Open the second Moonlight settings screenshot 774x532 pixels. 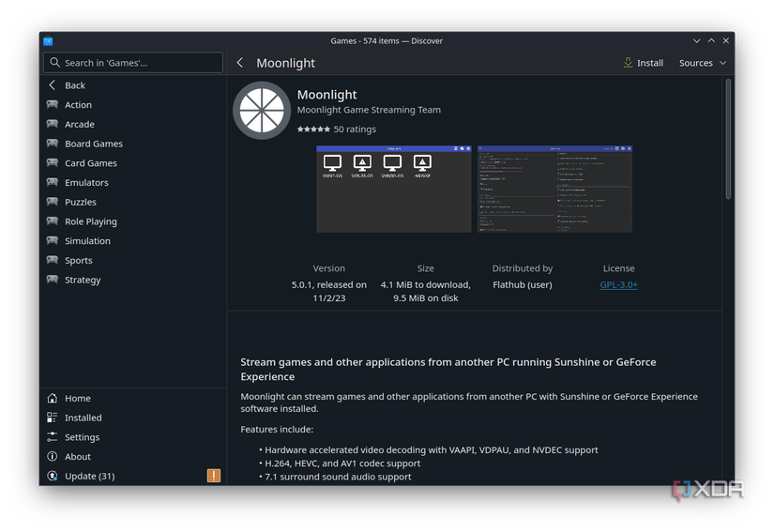(554, 189)
